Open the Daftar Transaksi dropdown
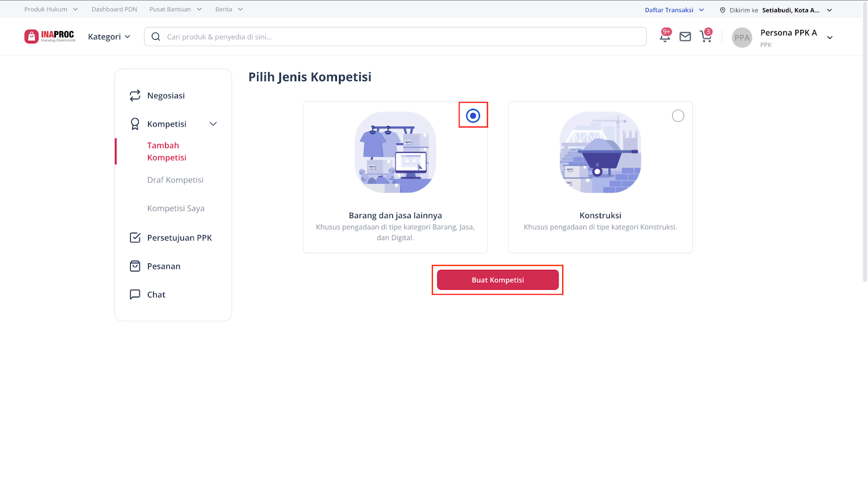The height and width of the screenshot is (482, 868). click(674, 10)
